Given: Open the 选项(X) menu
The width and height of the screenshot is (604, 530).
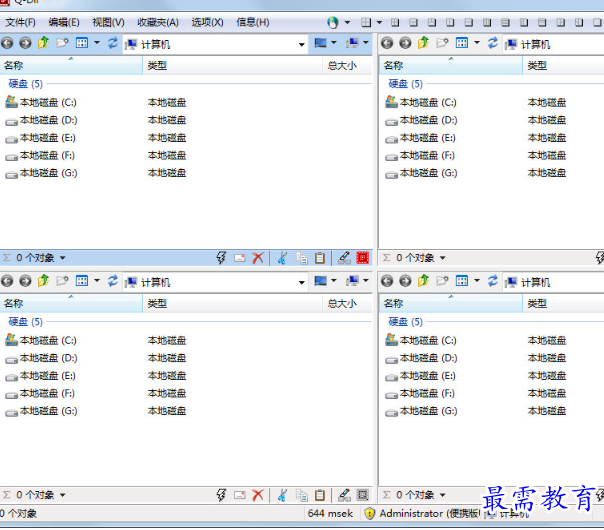Looking at the screenshot, I should pyautogui.click(x=207, y=22).
